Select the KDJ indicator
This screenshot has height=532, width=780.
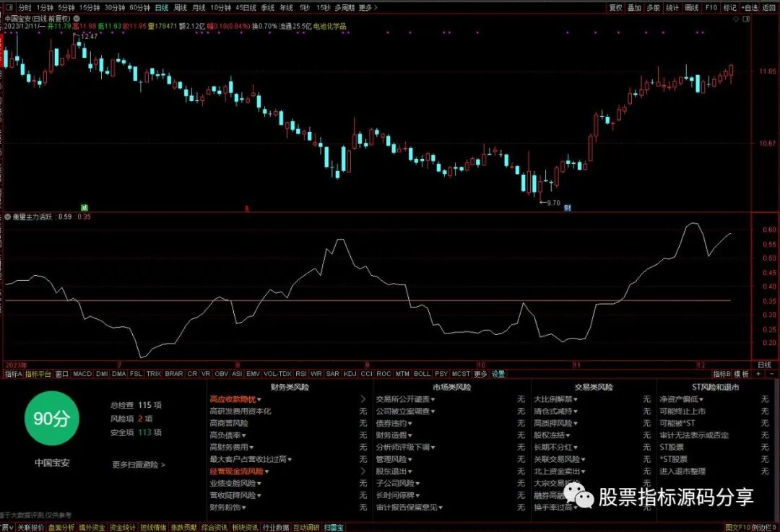(x=350, y=374)
